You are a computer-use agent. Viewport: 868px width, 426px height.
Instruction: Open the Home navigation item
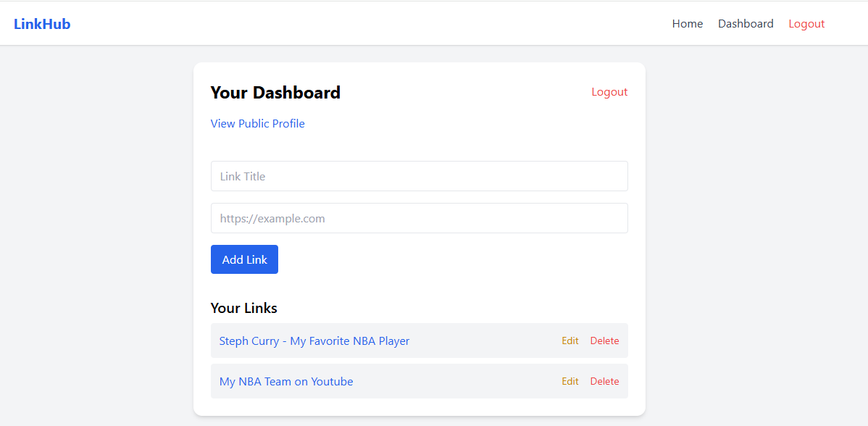[687, 23]
